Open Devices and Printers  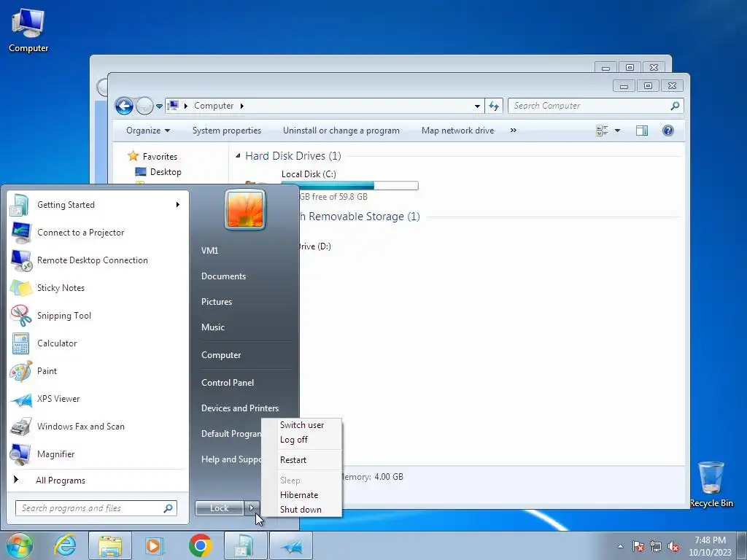pyautogui.click(x=239, y=408)
